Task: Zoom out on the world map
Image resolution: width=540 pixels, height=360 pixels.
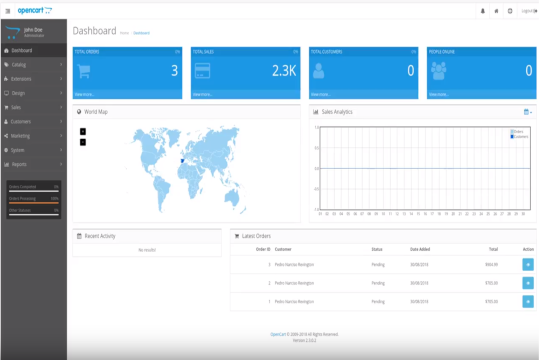Action: [x=83, y=142]
